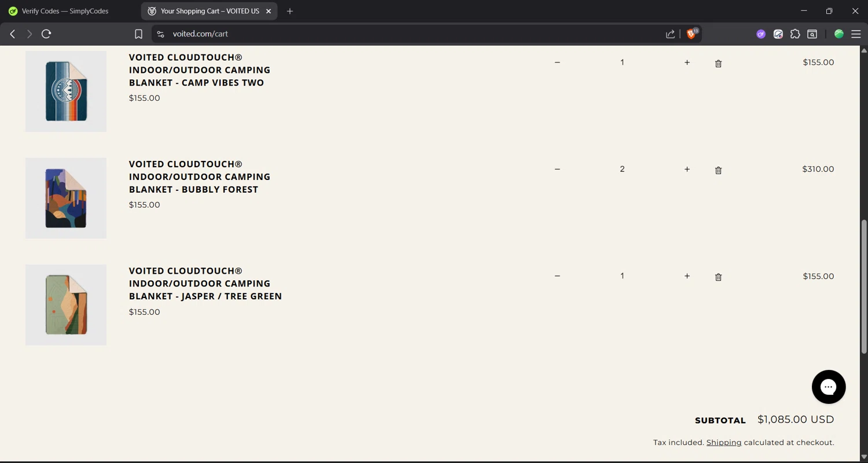Trash the Jasper / Tree Green blanket
This screenshot has width=868, height=463.
pos(718,277)
